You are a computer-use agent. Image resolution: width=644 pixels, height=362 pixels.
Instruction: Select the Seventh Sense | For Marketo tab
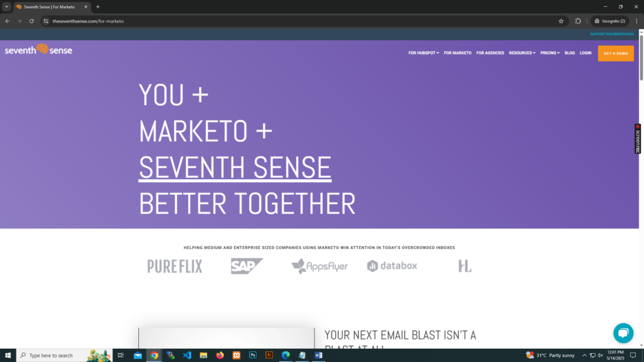52,7
